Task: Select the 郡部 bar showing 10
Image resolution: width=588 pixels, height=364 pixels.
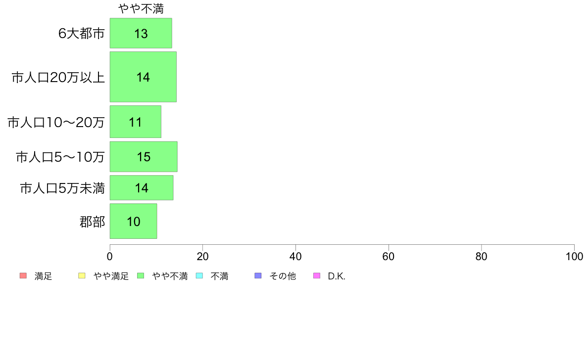Action: pos(134,221)
